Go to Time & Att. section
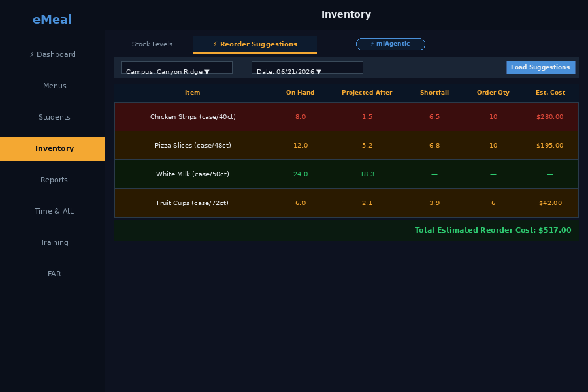588x392 pixels. [x=52, y=211]
